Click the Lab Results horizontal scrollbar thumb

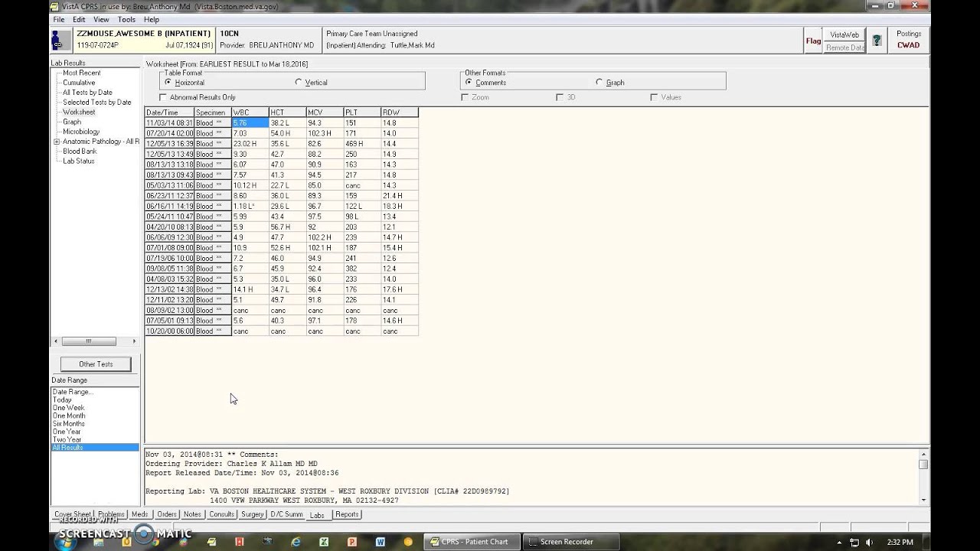point(89,341)
